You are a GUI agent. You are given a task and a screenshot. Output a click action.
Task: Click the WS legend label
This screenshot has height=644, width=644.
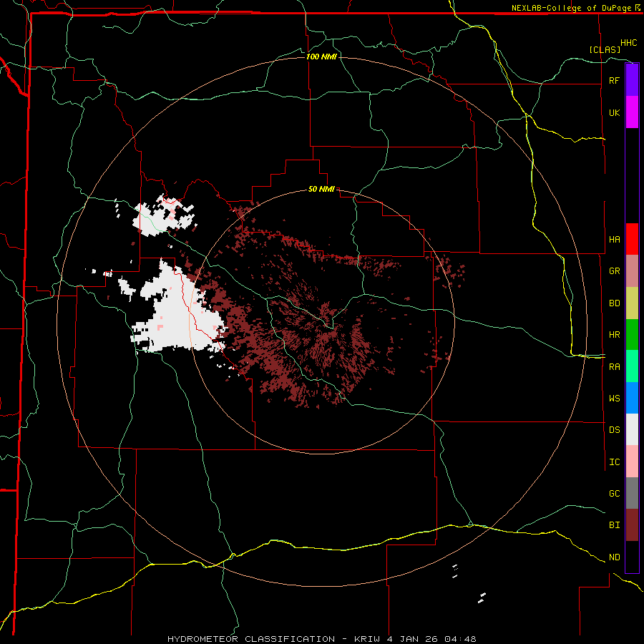pyautogui.click(x=614, y=398)
